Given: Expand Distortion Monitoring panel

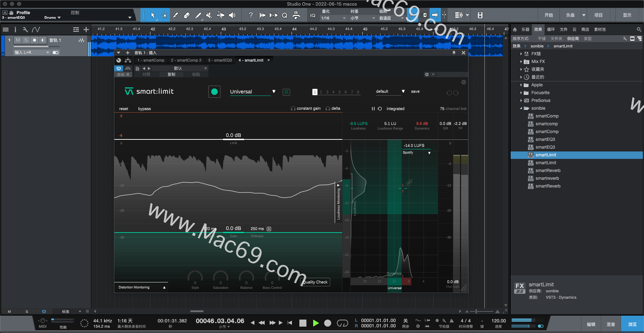Looking at the screenshot, I should tap(164, 287).
